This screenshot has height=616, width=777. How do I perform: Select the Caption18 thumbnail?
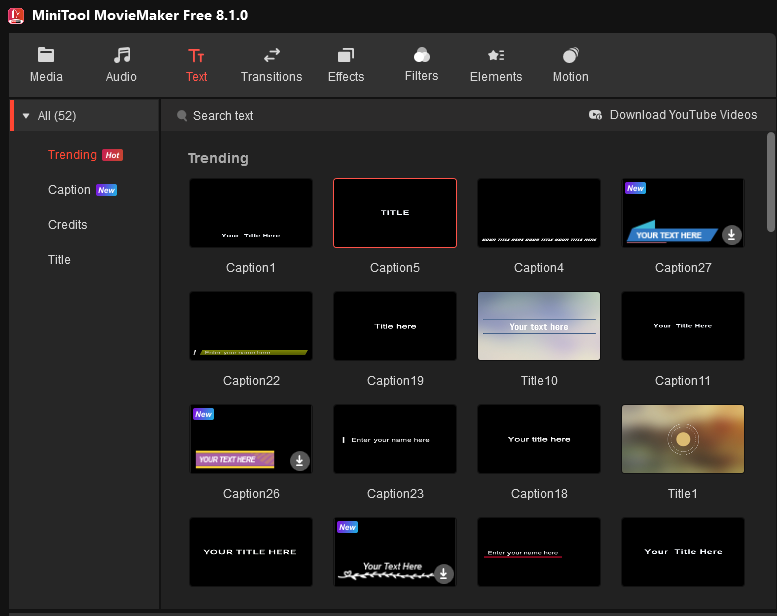(x=539, y=439)
